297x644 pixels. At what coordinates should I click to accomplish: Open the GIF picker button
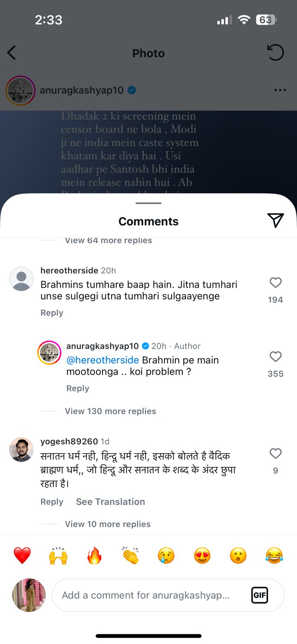pos(260,595)
